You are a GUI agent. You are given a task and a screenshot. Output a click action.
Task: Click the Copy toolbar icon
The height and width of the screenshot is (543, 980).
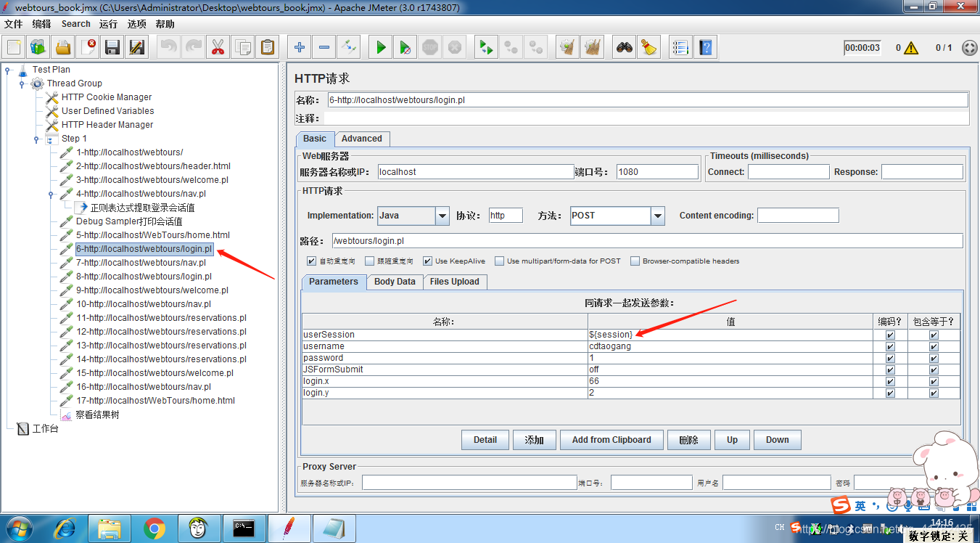tap(242, 48)
